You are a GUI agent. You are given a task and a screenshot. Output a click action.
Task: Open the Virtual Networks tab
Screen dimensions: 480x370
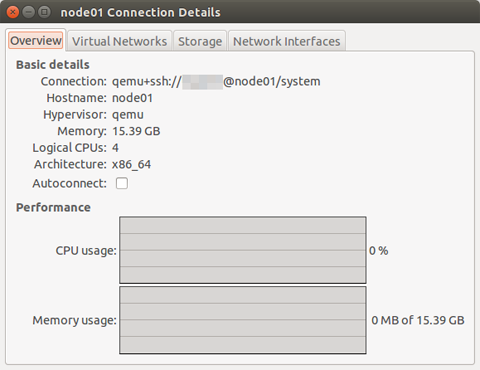click(x=119, y=41)
